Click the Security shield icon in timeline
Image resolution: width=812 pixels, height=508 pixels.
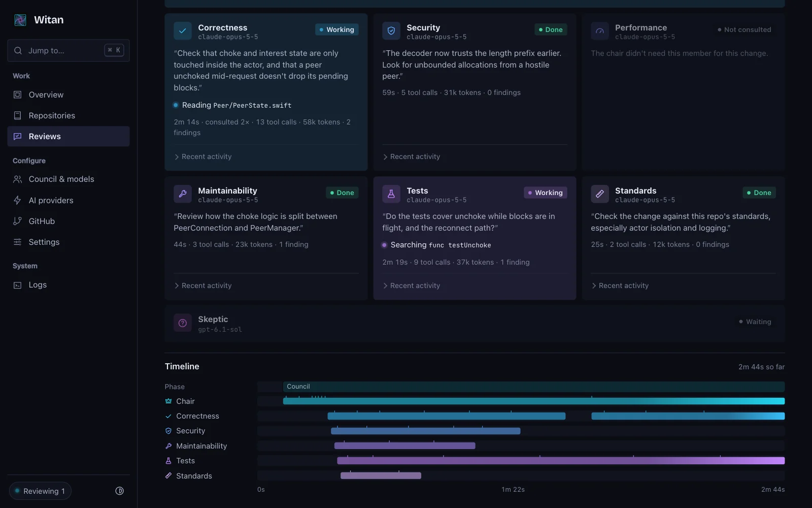tap(168, 431)
